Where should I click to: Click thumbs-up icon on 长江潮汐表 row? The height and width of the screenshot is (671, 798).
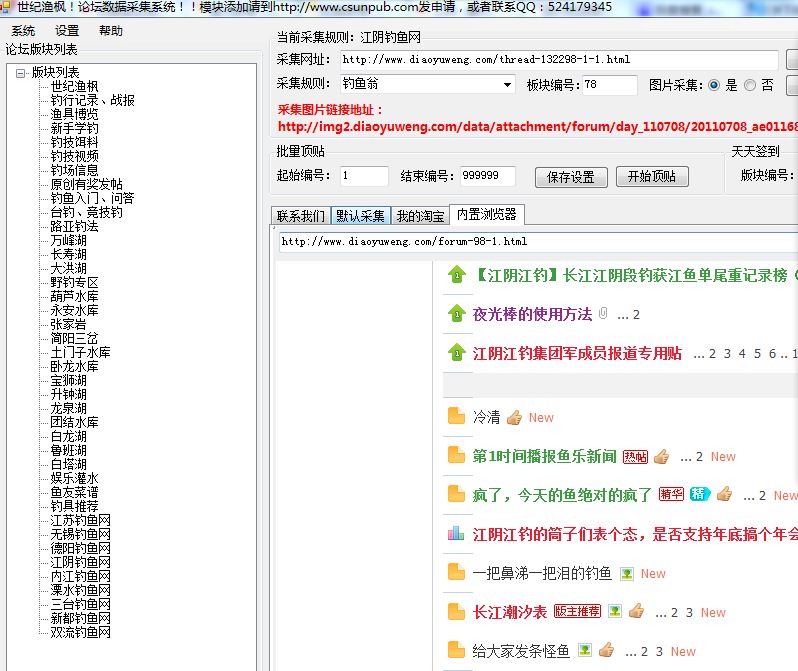(x=637, y=611)
